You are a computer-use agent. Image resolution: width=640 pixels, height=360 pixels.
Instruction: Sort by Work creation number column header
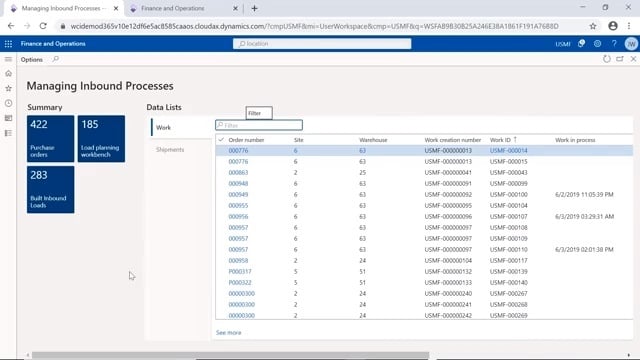click(x=453, y=140)
